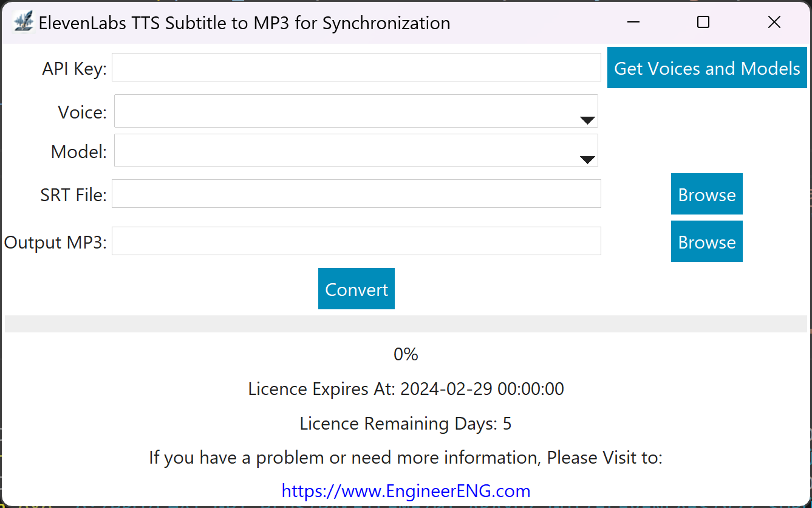Minimize the ElevenLabs TTS window

(x=633, y=22)
